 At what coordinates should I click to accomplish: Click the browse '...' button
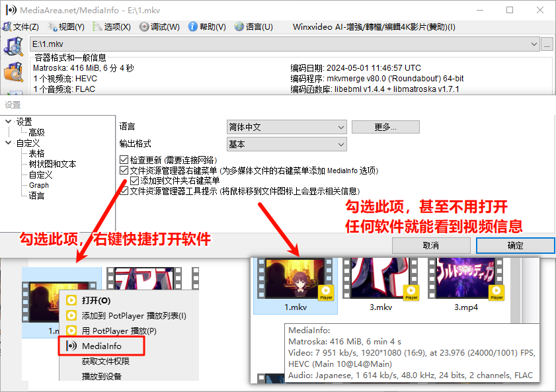(547, 44)
